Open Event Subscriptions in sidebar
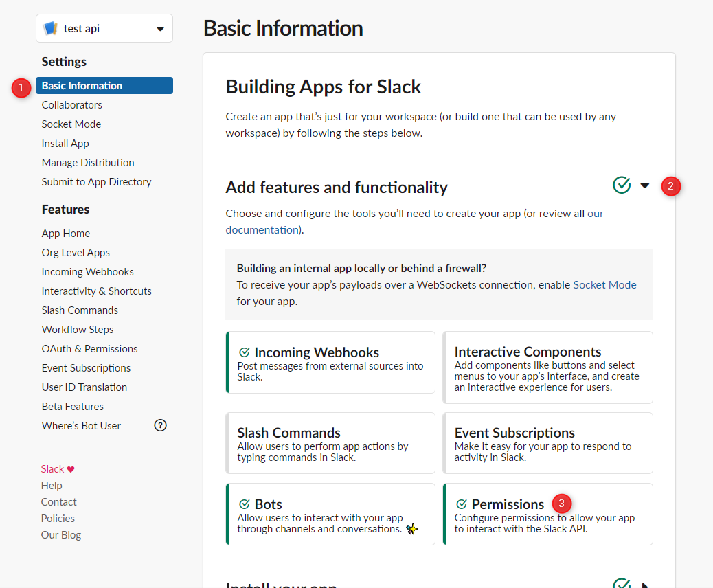The width and height of the screenshot is (713, 588). tap(86, 368)
